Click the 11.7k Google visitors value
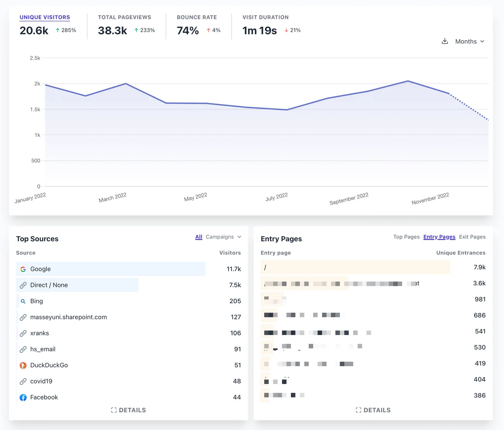504x430 pixels. (233, 269)
